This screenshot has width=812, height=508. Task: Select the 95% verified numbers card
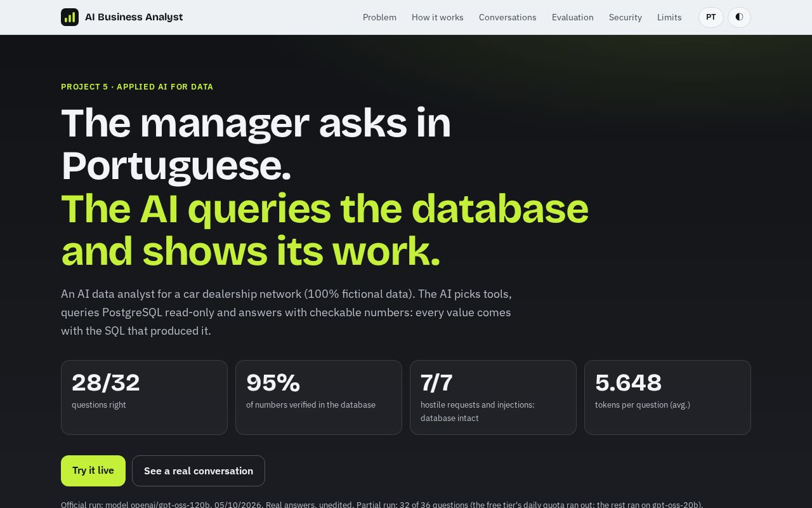(x=318, y=398)
